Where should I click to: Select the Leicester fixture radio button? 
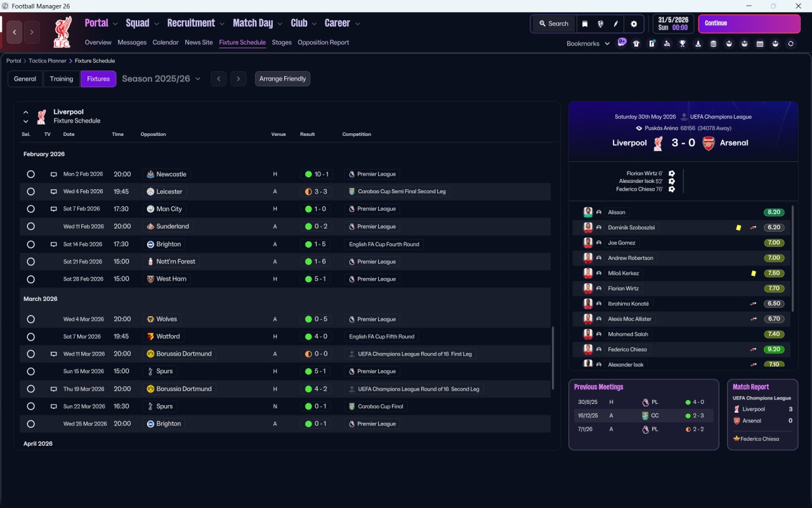coord(30,192)
